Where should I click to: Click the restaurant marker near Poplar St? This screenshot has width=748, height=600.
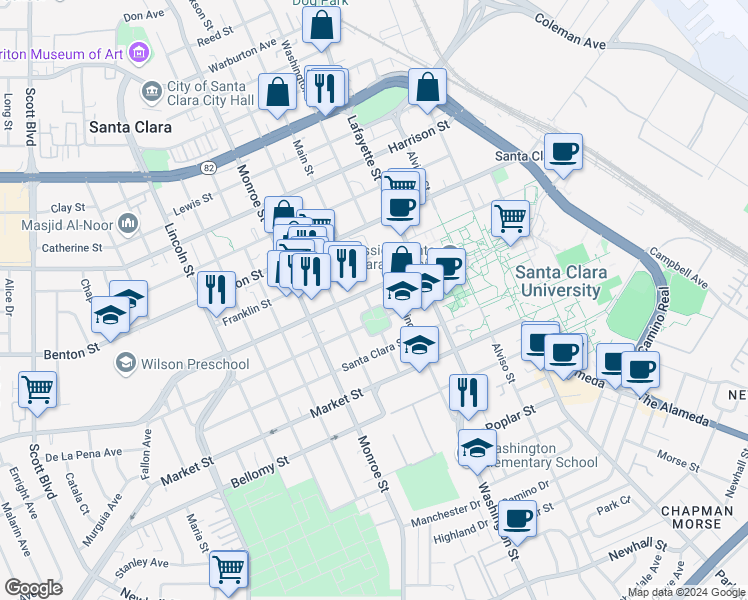pos(468,396)
